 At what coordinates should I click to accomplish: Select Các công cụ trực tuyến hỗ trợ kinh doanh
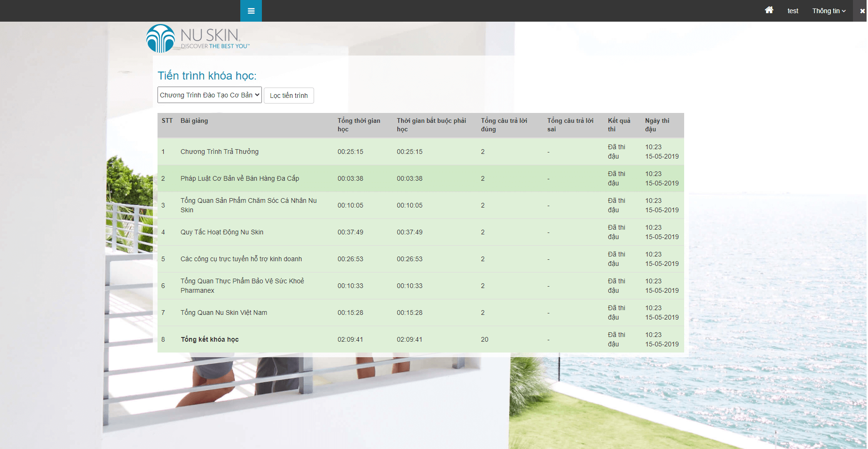click(x=241, y=259)
